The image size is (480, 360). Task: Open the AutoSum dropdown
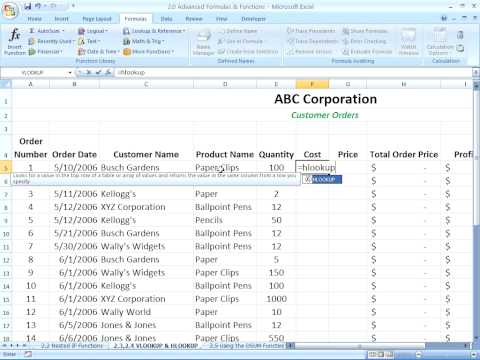[x=47, y=31]
